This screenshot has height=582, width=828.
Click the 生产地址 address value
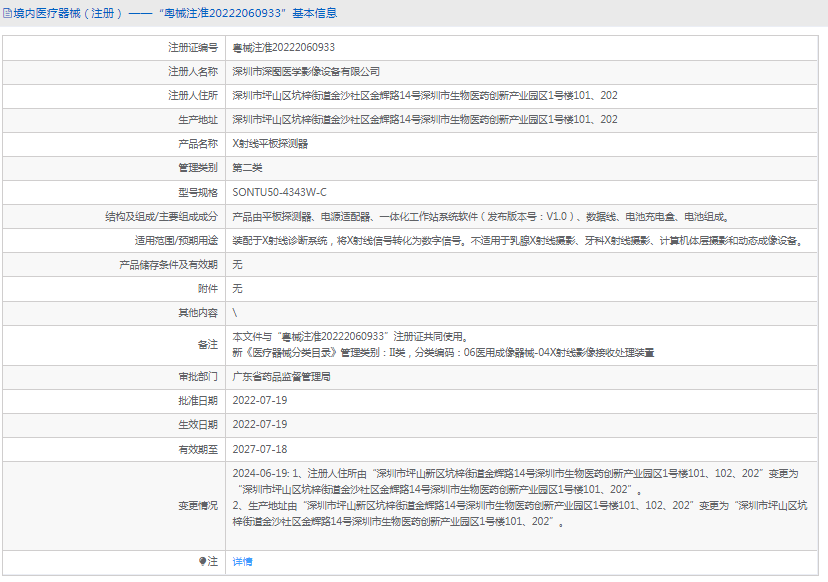pyautogui.click(x=424, y=119)
